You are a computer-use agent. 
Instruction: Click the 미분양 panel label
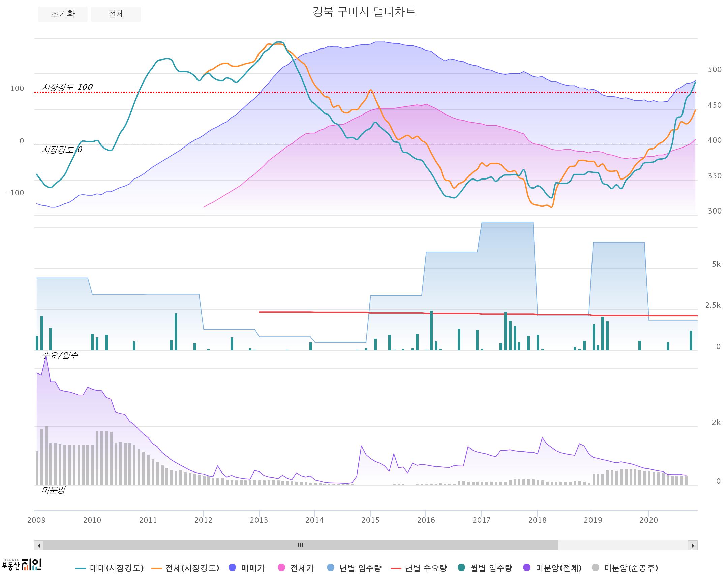[53, 490]
